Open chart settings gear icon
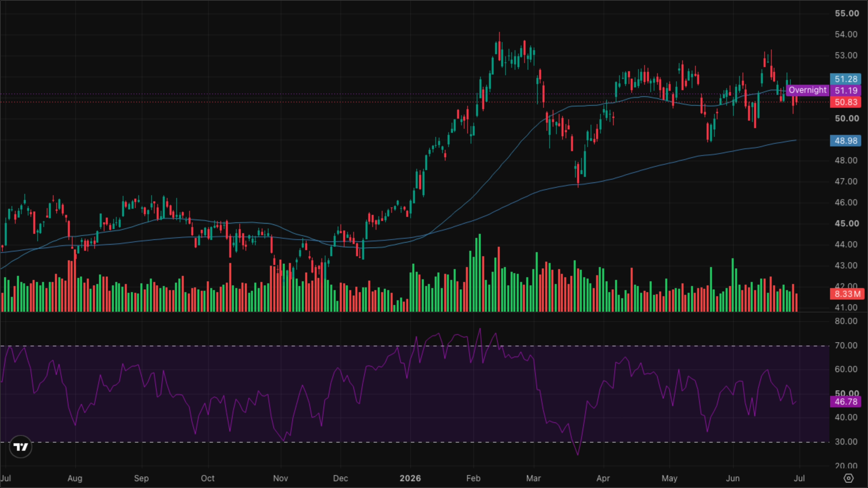The image size is (868, 488). click(x=848, y=478)
